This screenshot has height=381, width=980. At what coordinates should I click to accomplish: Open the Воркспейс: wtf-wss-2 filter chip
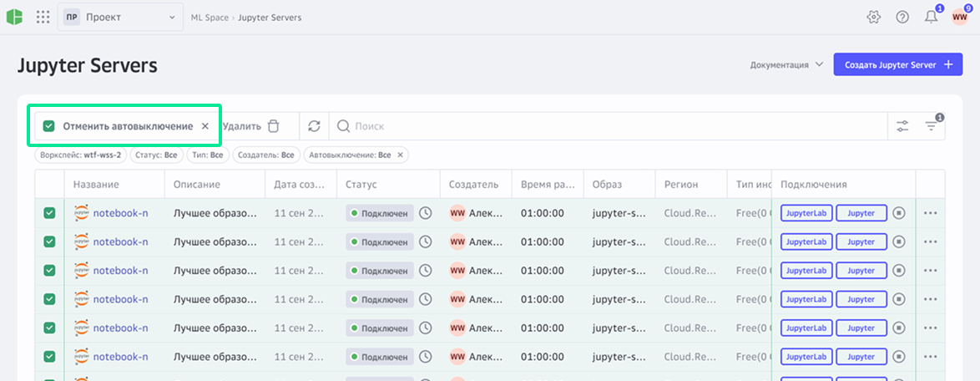coord(81,155)
